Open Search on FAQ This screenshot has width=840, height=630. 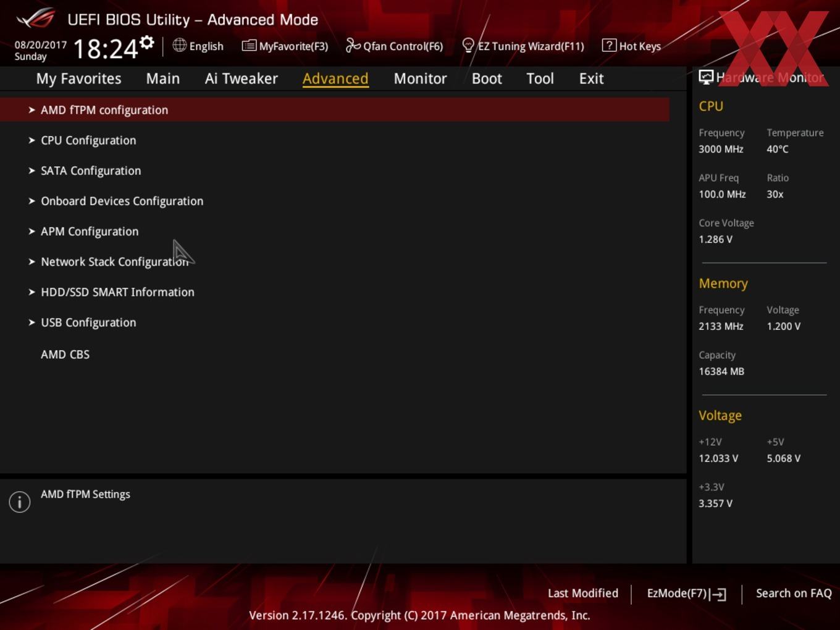click(794, 593)
